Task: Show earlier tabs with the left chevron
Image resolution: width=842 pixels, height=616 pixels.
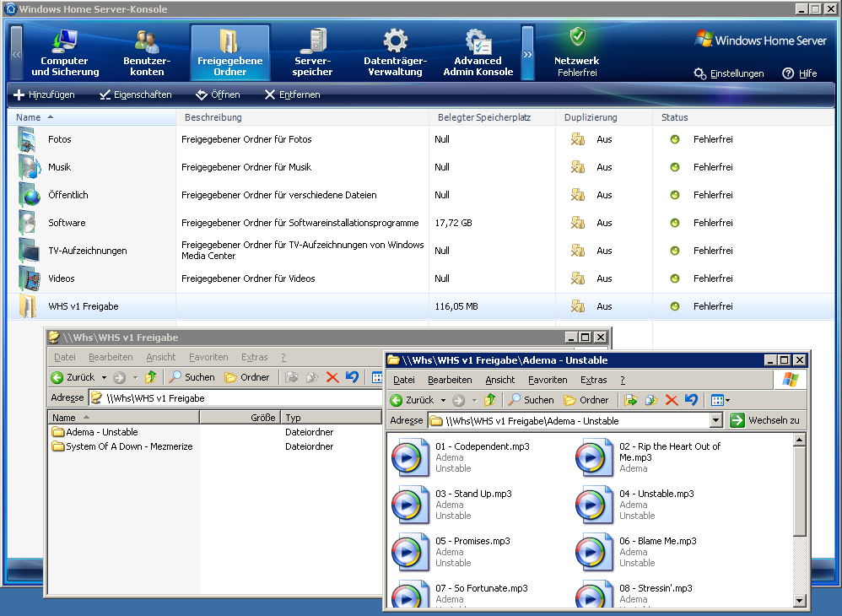Action: coord(17,53)
